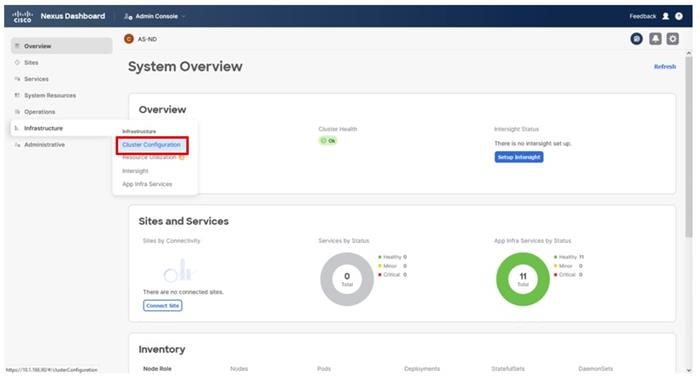
Task: Click the Cisco logo in header
Action: [x=22, y=17]
